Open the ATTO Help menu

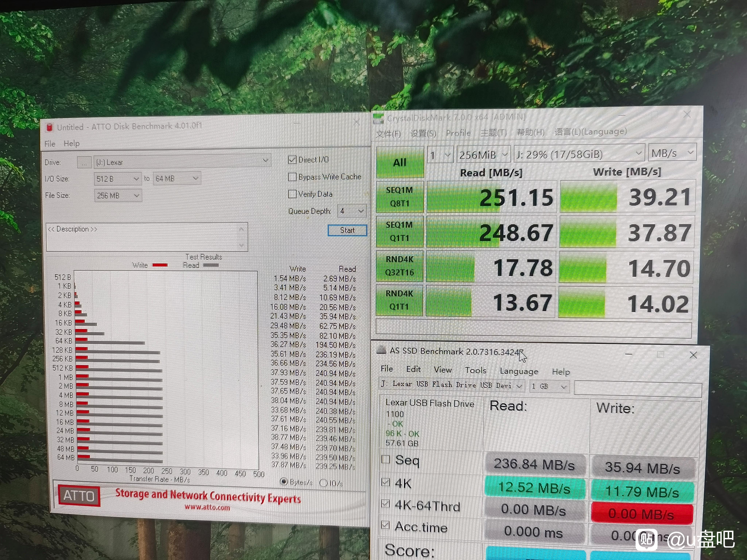pos(72,143)
